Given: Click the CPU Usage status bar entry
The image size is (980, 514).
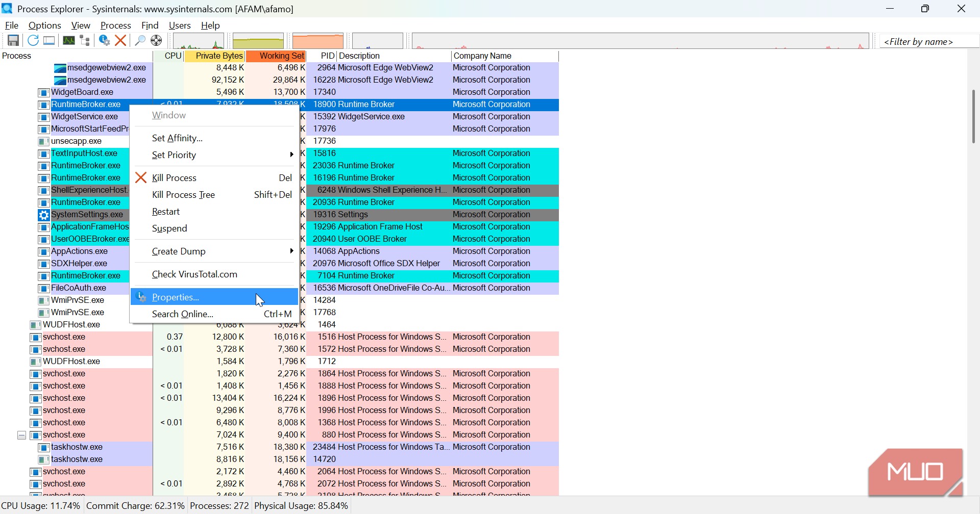Looking at the screenshot, I should tap(41, 506).
